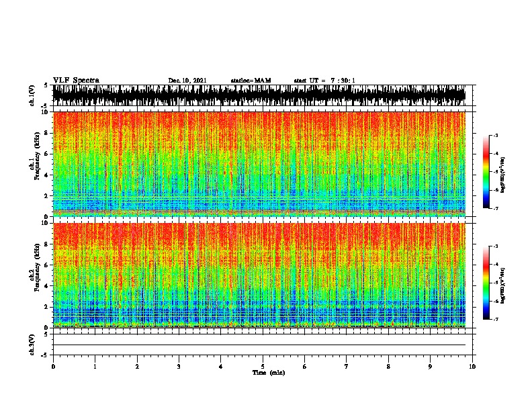Screen dimensions: 532x411
Task: Click the "ch.1(V)" axis label
Action: click(32, 95)
